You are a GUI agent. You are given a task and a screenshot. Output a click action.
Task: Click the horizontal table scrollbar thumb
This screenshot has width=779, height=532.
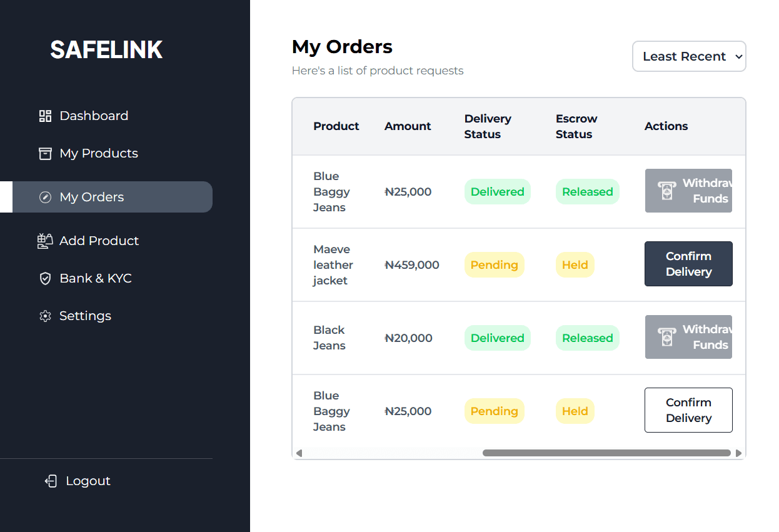[606, 453]
